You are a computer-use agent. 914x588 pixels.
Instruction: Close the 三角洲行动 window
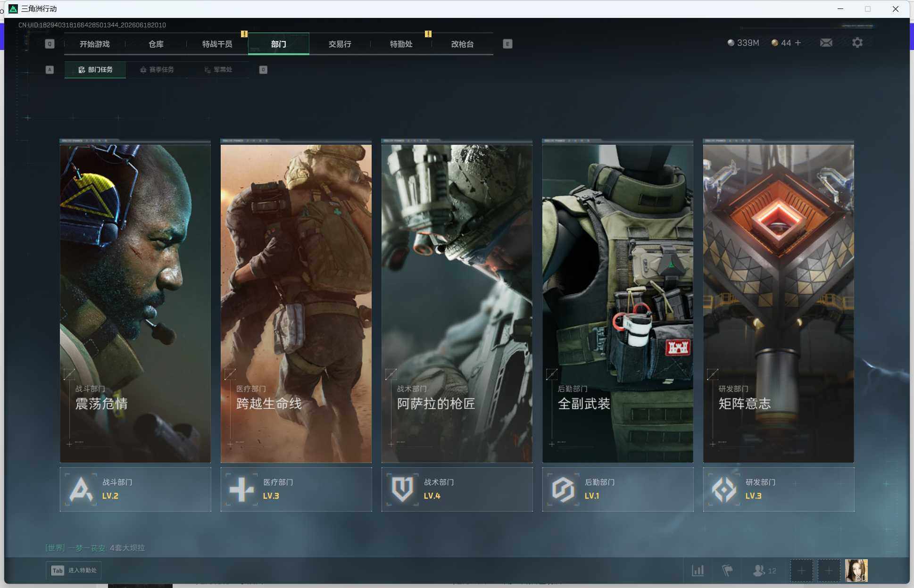(x=896, y=9)
